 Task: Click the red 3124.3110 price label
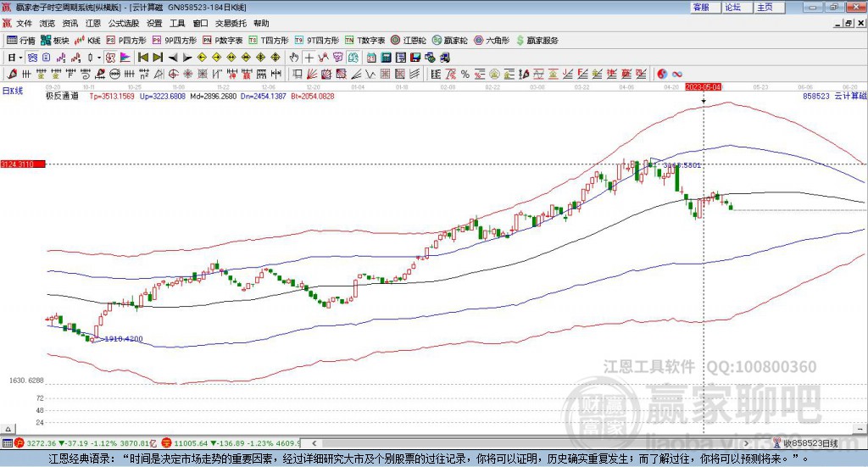pos(22,164)
